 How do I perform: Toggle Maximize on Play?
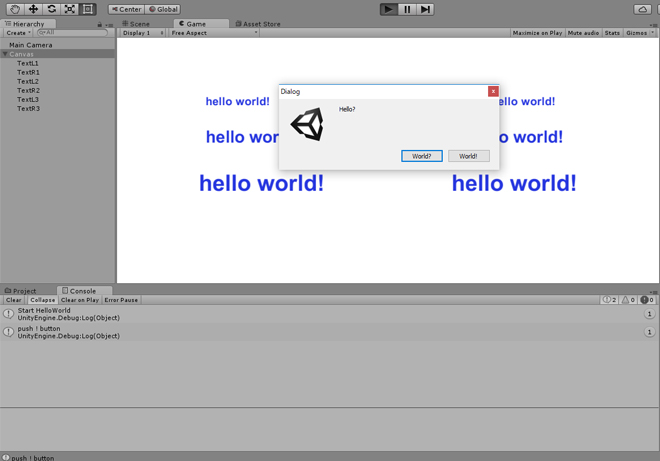pyautogui.click(x=537, y=32)
